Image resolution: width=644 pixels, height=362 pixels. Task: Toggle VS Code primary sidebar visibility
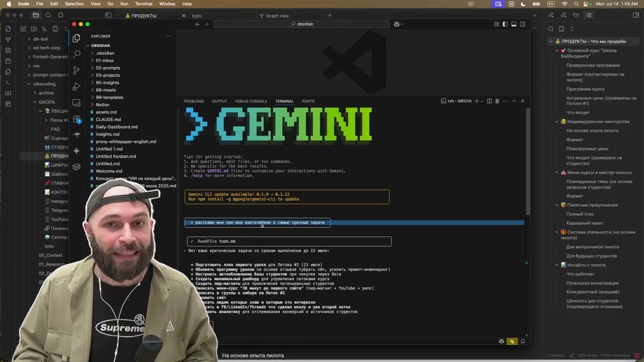click(505, 24)
